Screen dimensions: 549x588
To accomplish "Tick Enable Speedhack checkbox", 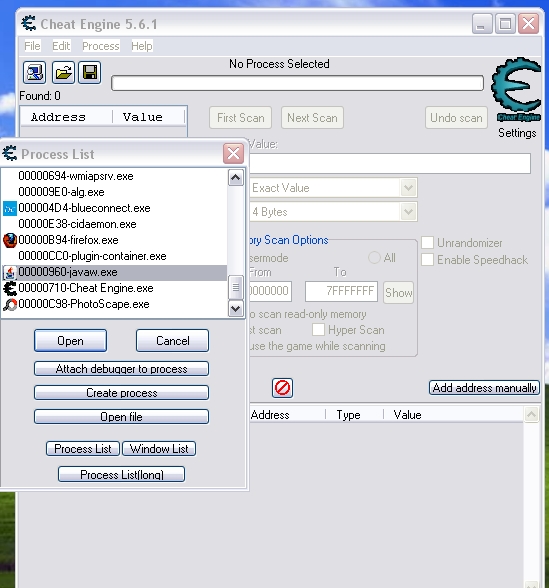I will click(x=428, y=260).
